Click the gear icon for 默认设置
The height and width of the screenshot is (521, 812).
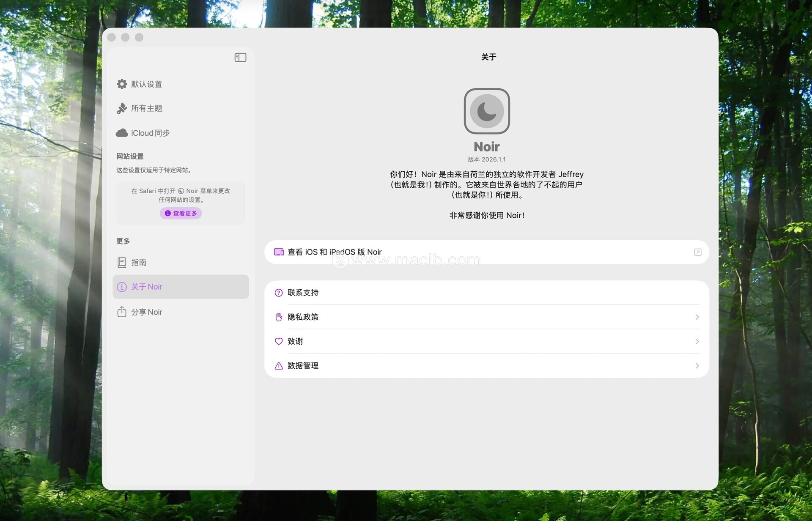pos(122,84)
